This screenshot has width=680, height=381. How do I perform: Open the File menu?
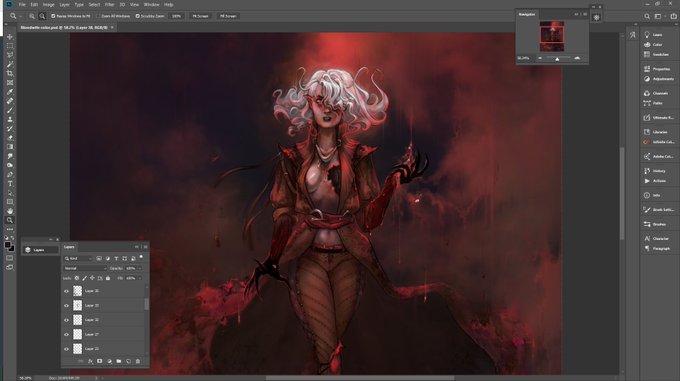click(22, 4)
